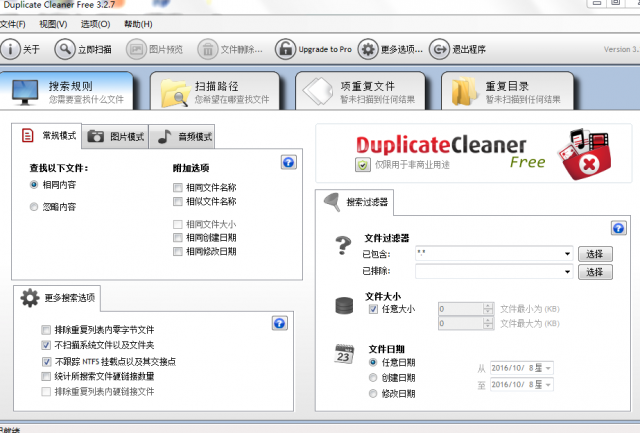
Task: Click the folder search icon on 扫描路径
Action: 175,93
